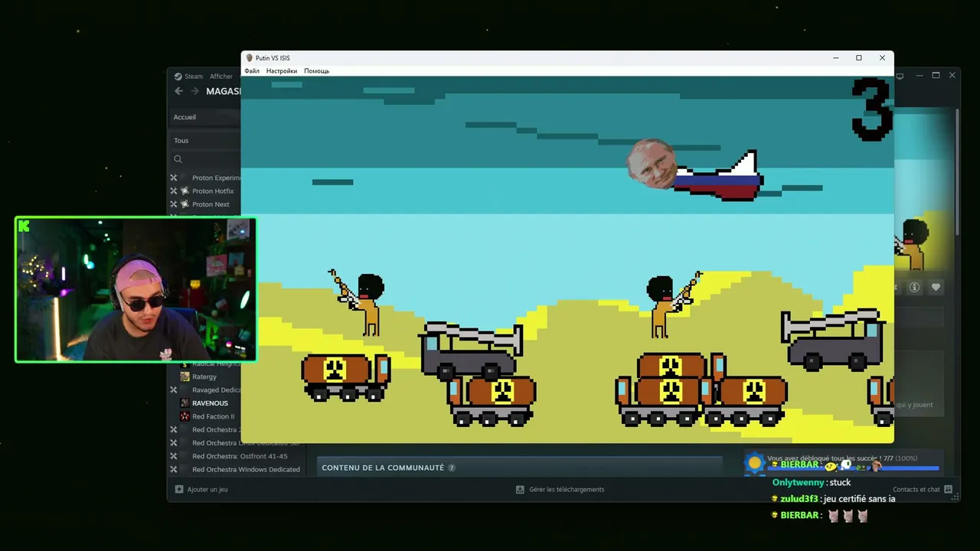Open the Steam menu in the Steam window
Screen dimensions: 980x551
[x=194, y=77]
